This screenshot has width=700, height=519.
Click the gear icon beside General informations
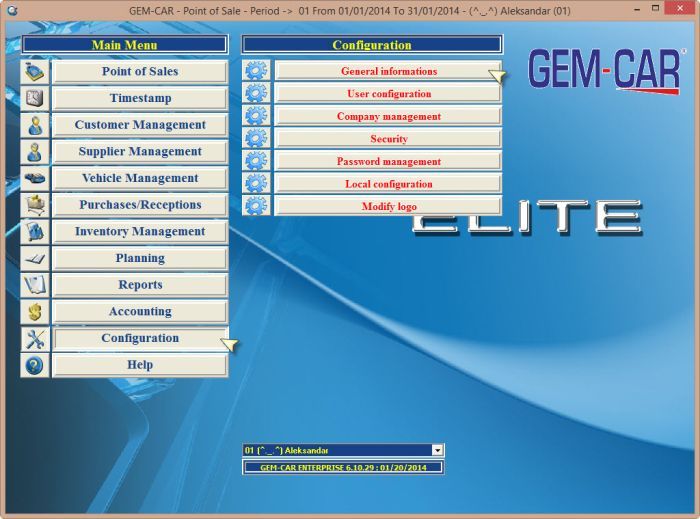click(x=256, y=71)
